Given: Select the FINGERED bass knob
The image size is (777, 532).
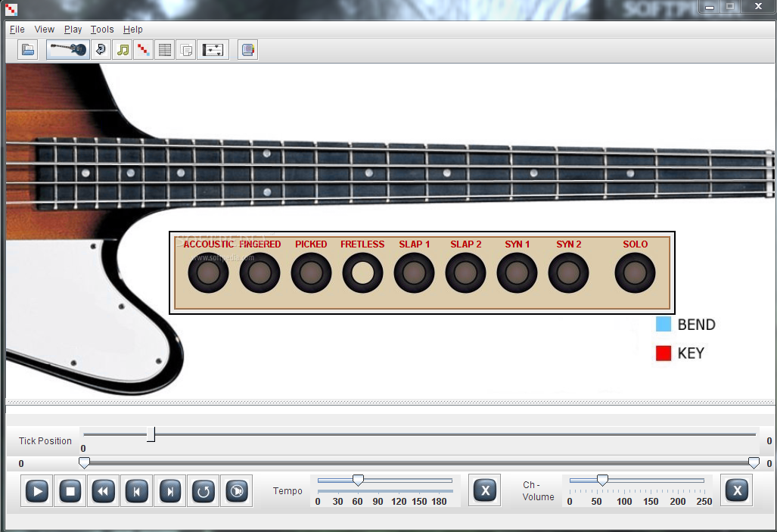Looking at the screenshot, I should [260, 272].
